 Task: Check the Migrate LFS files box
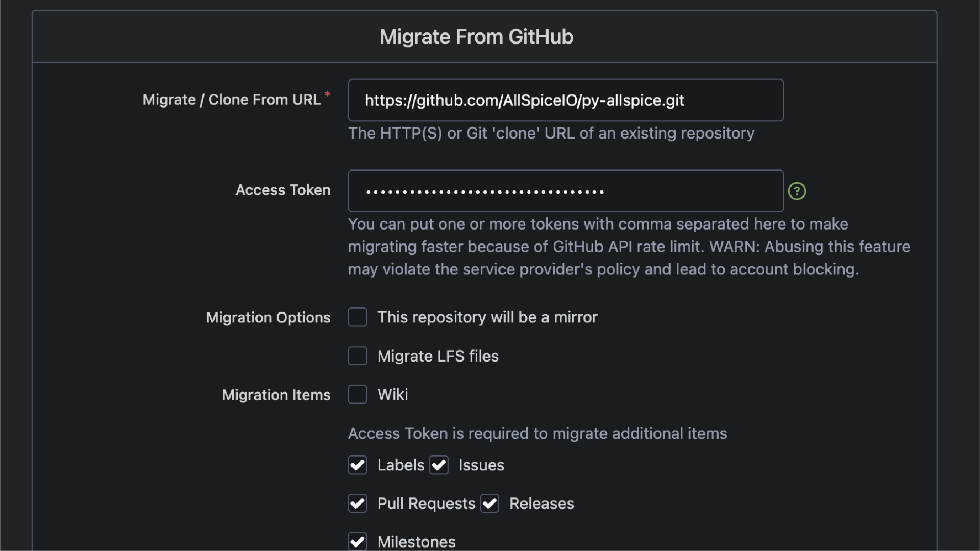[x=357, y=356]
